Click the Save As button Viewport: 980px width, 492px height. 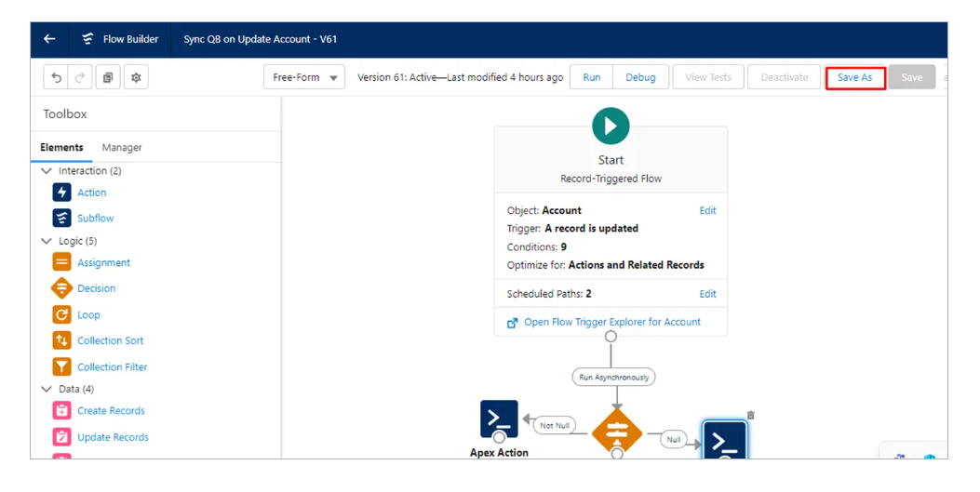click(x=854, y=77)
